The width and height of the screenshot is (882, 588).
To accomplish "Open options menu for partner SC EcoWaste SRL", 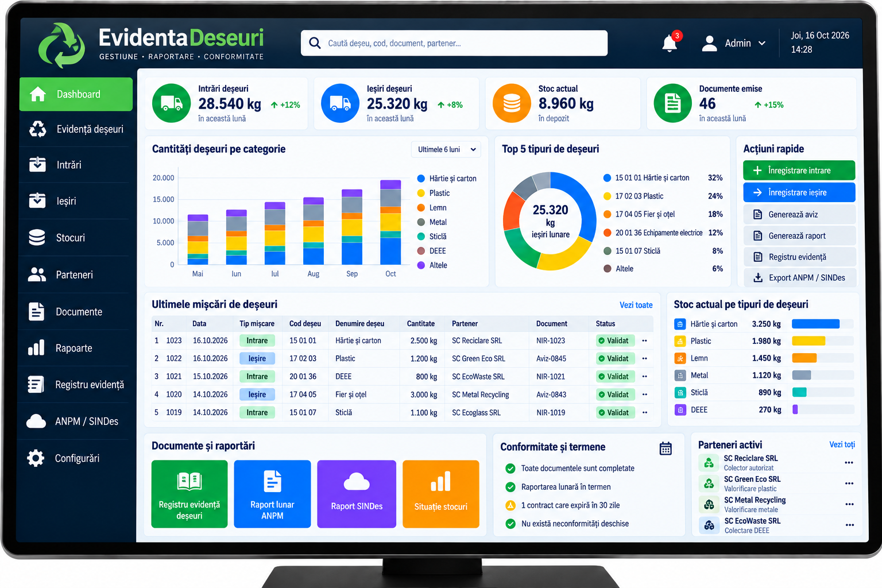I will click(x=849, y=525).
